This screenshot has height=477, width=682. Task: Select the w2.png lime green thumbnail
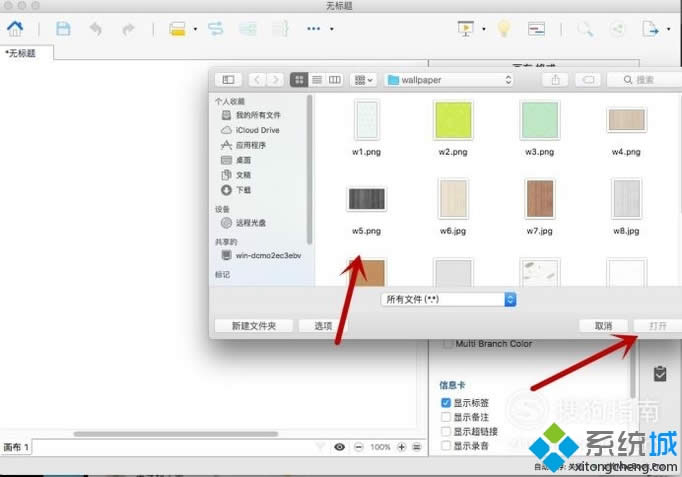coord(453,120)
